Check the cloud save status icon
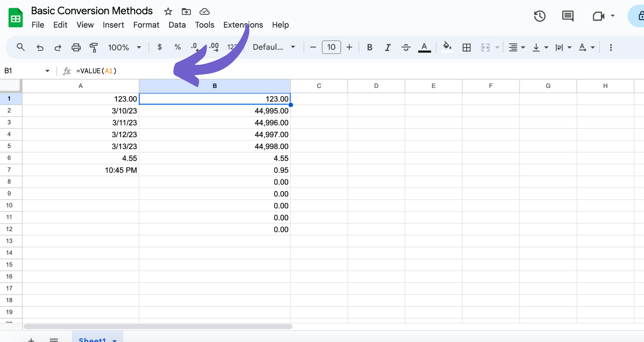The image size is (644, 342). pyautogui.click(x=204, y=12)
